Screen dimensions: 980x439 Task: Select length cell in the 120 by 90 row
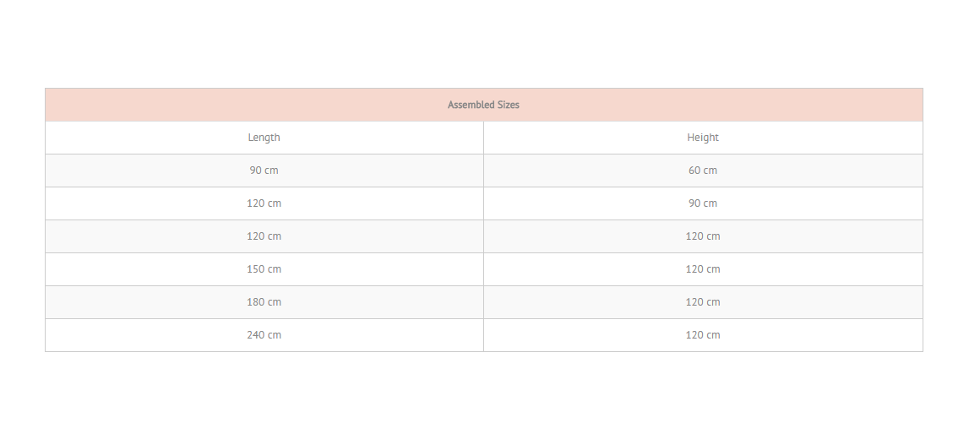point(264,203)
